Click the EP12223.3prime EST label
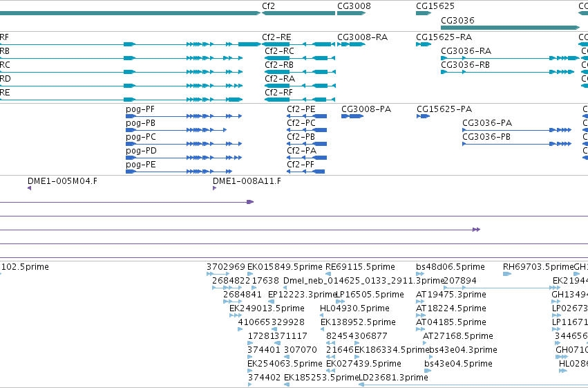The height and width of the screenshot is (388, 588). click(302, 295)
